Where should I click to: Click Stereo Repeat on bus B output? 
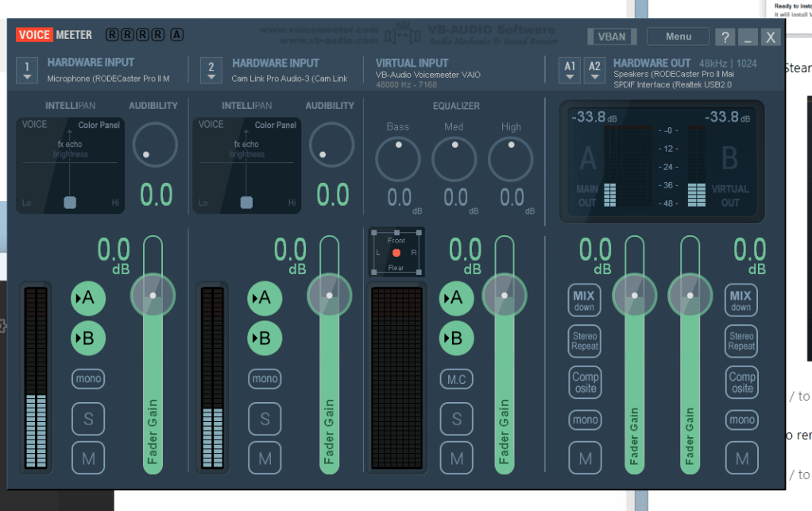(741, 341)
